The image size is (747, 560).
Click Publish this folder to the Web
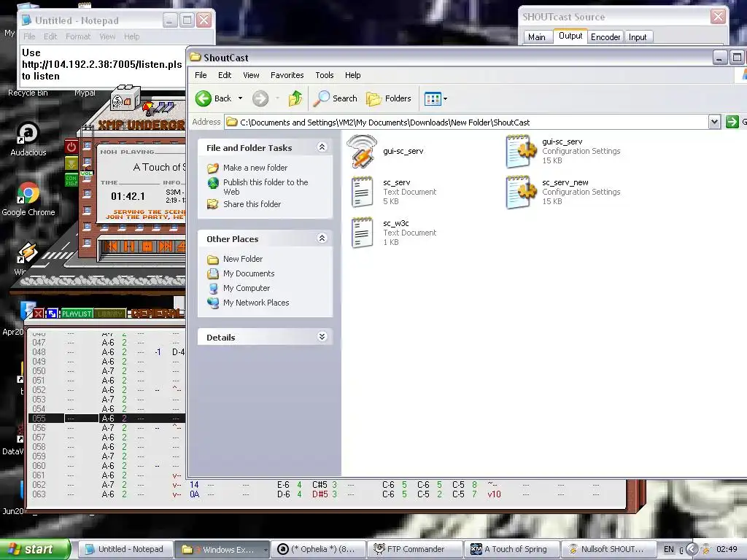(x=266, y=187)
